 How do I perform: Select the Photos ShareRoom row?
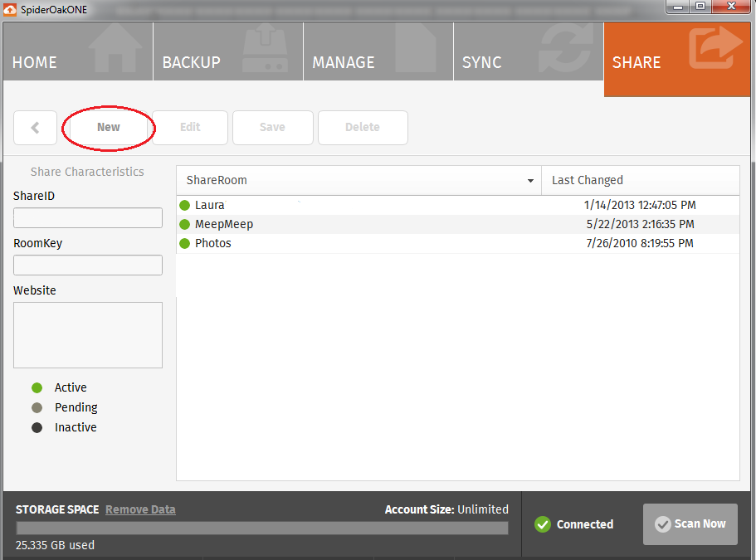click(457, 243)
